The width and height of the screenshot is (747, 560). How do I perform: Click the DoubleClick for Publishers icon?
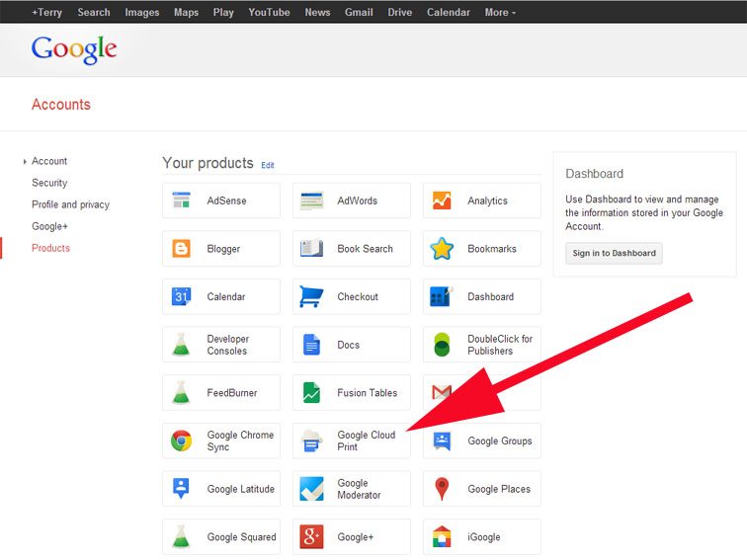(442, 345)
